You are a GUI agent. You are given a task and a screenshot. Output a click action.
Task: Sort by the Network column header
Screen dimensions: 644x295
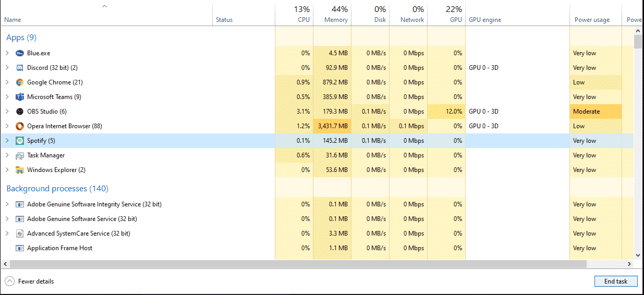tap(408, 15)
